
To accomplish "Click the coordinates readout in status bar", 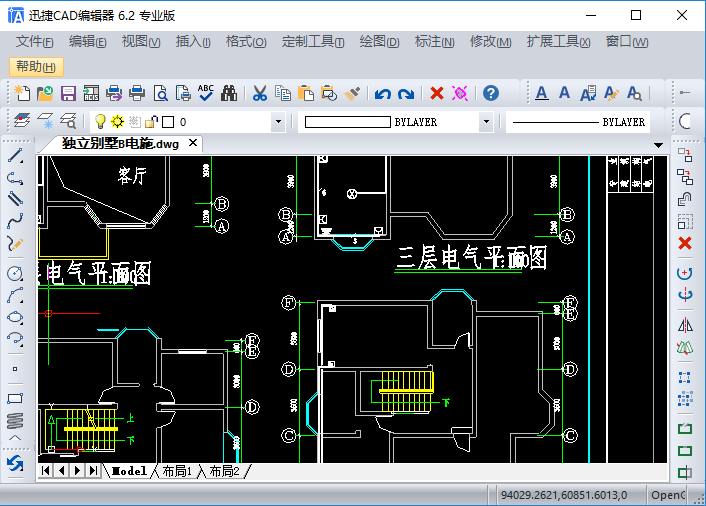I will click(564, 495).
